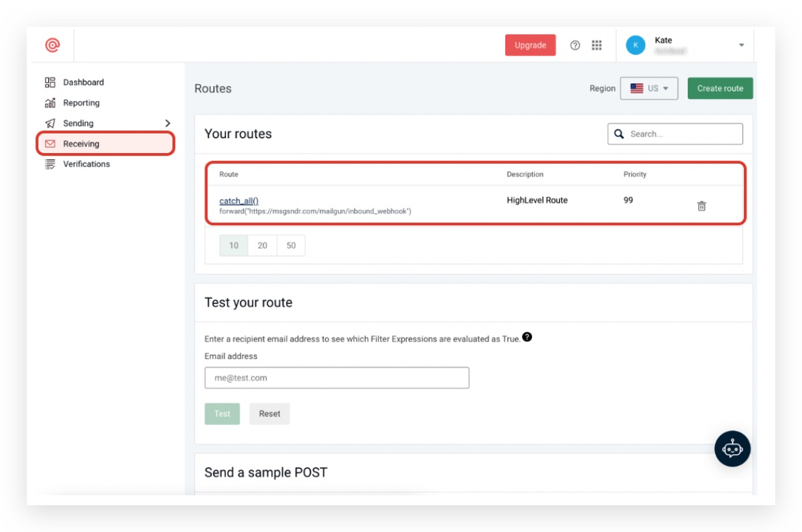Open the catch_all() route link
The image size is (802, 532).
239,200
